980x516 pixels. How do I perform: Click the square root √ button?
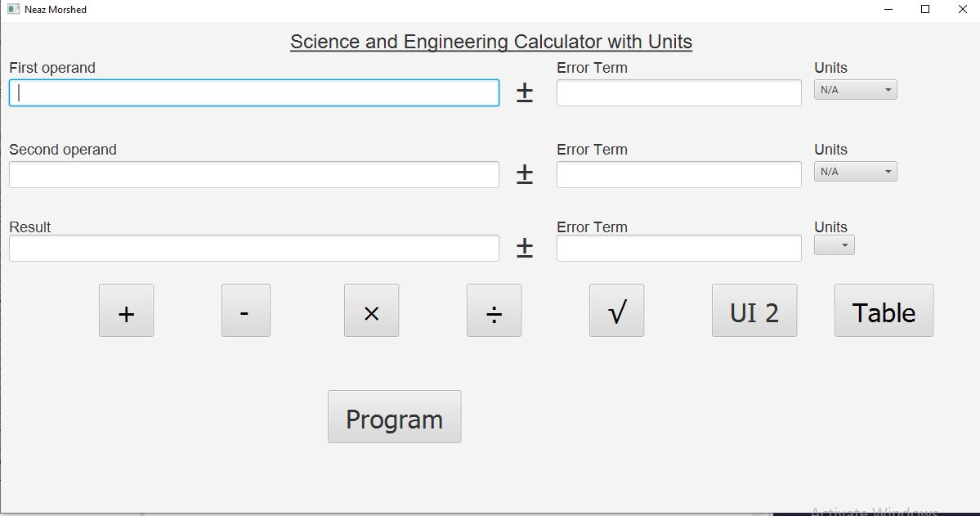pos(616,310)
